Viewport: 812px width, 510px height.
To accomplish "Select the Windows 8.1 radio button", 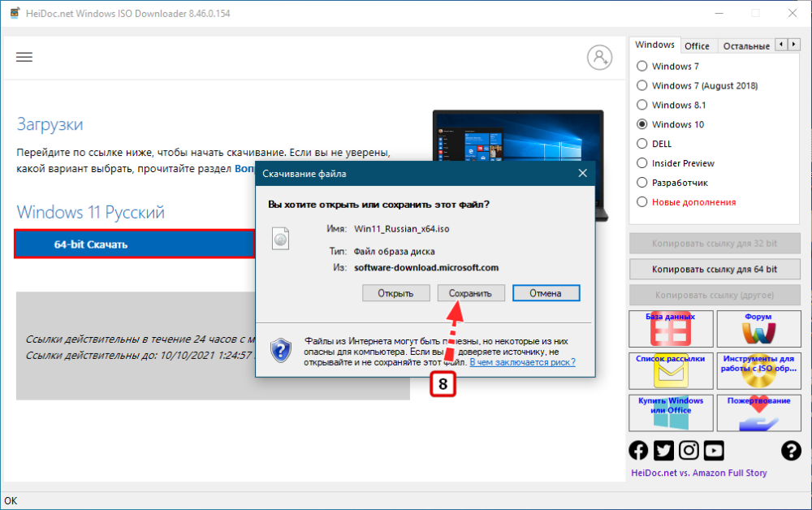I will tap(641, 105).
